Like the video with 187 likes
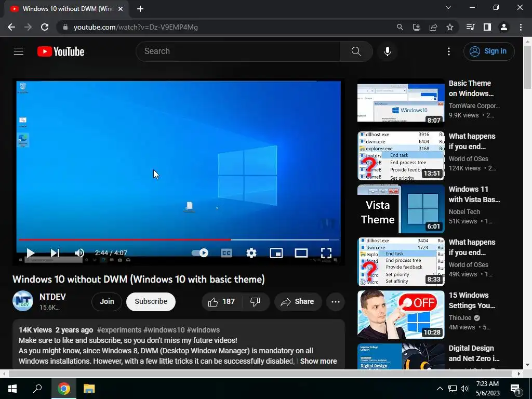This screenshot has height=399, width=532. click(x=222, y=302)
